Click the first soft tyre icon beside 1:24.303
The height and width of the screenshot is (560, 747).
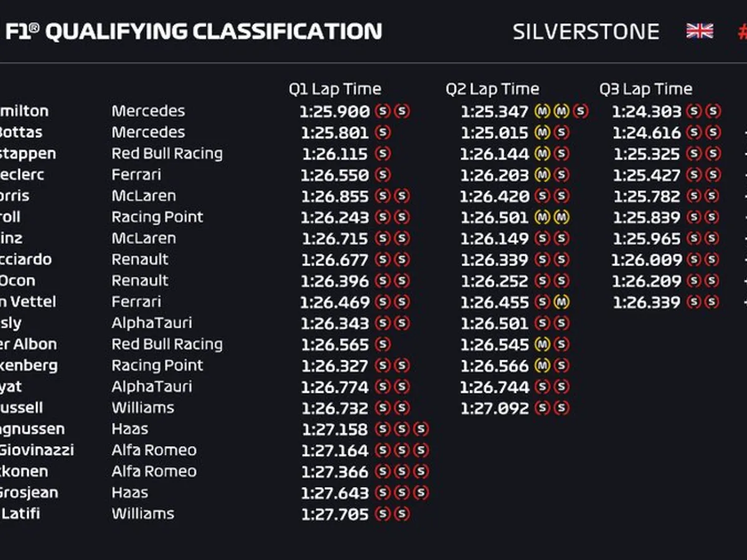[693, 111]
